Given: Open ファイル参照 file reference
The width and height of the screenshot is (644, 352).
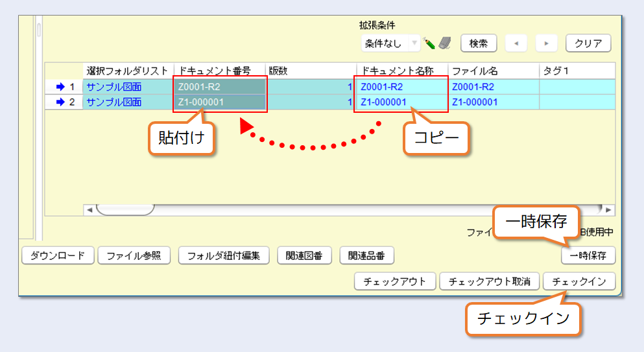Looking at the screenshot, I should (134, 255).
